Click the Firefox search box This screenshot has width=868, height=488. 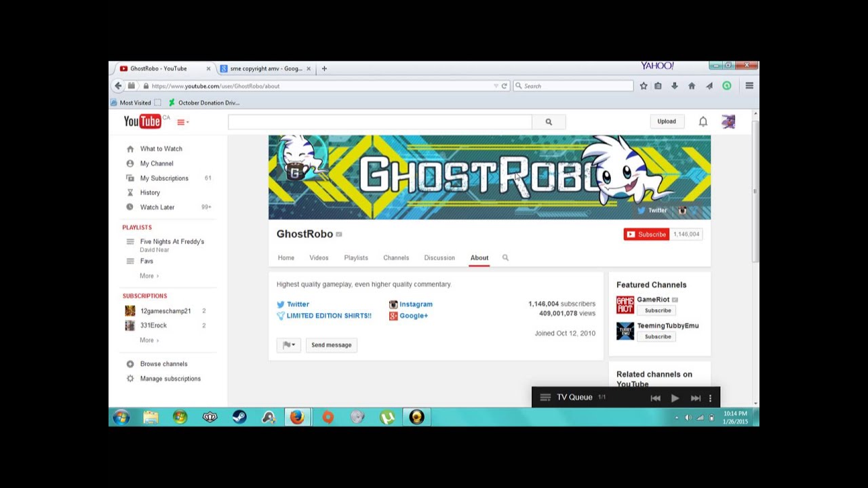click(573, 86)
